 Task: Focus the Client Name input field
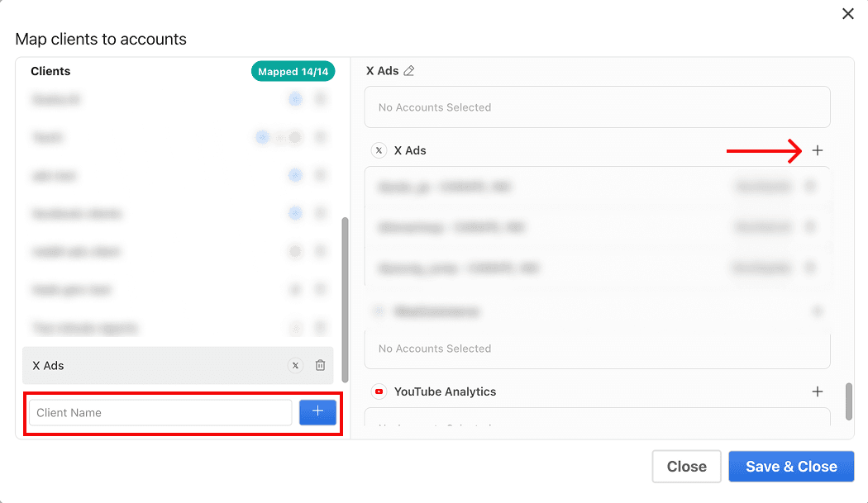(x=160, y=413)
